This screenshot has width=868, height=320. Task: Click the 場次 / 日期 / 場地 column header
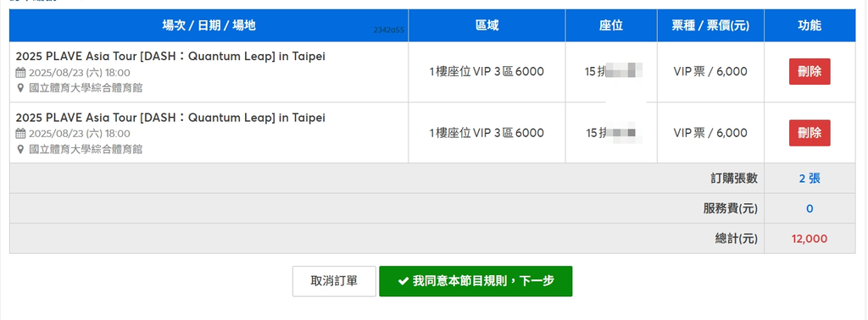coord(209,25)
